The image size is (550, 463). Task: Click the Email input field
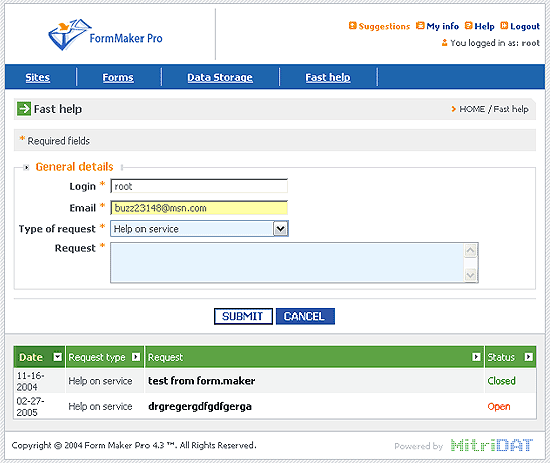199,208
